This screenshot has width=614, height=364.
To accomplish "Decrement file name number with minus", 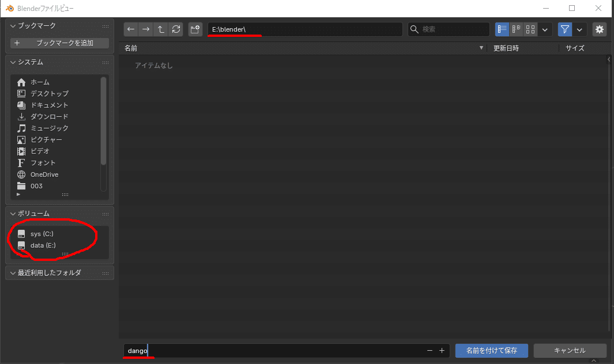I will pos(430,351).
